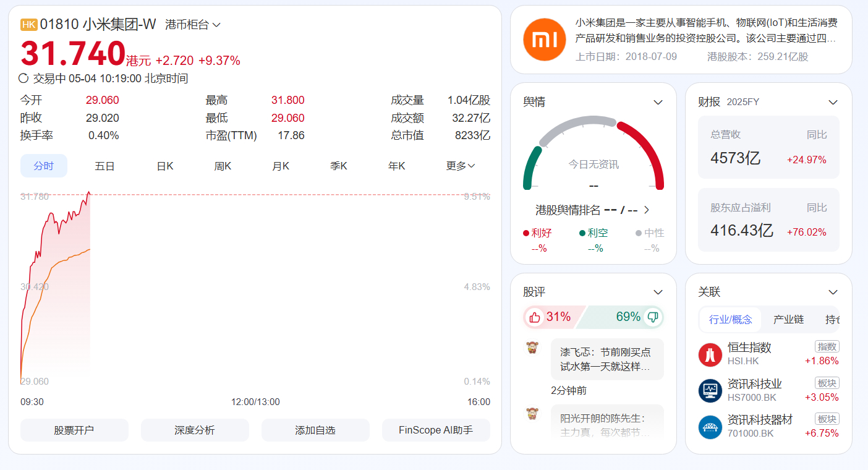The width and height of the screenshot is (868, 470).
Task: Click the 2025FY period label
Action: (x=743, y=102)
